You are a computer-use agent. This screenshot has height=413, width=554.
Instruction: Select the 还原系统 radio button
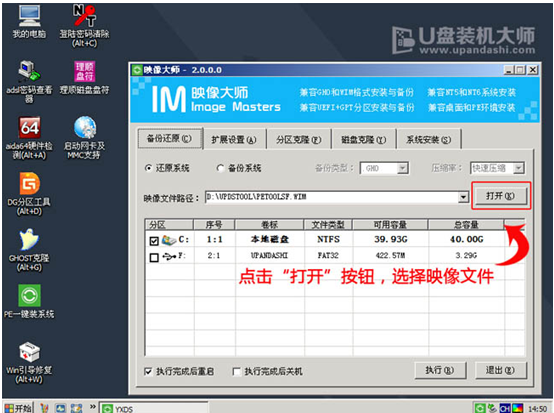(148, 168)
